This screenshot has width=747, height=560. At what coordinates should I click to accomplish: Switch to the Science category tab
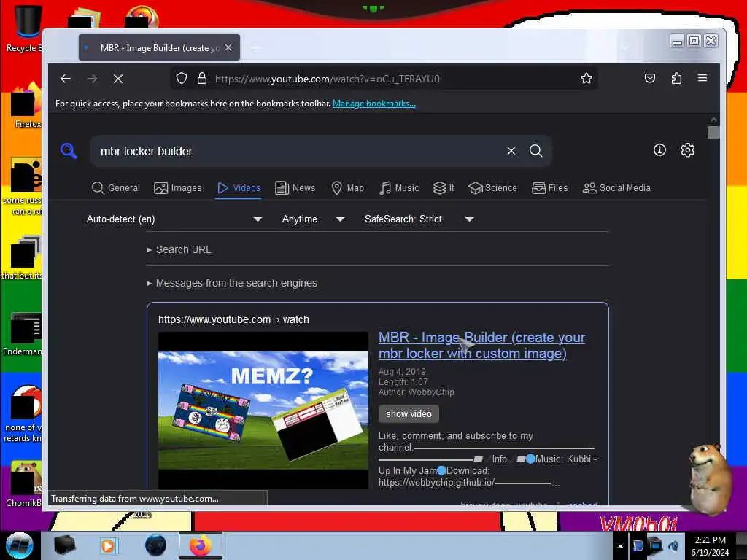pyautogui.click(x=492, y=187)
